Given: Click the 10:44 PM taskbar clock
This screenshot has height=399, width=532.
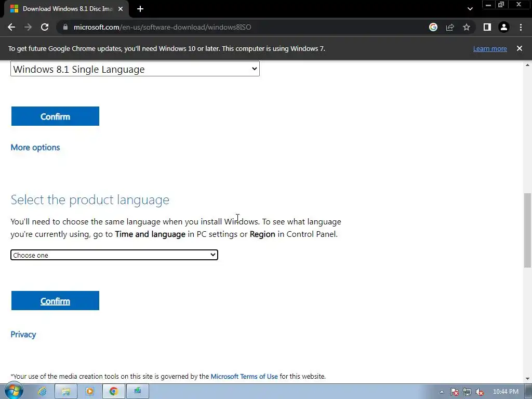Looking at the screenshot, I should click(506, 392).
